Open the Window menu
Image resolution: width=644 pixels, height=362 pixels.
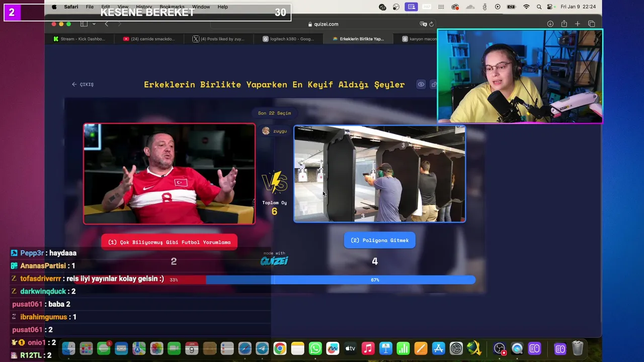click(201, 7)
